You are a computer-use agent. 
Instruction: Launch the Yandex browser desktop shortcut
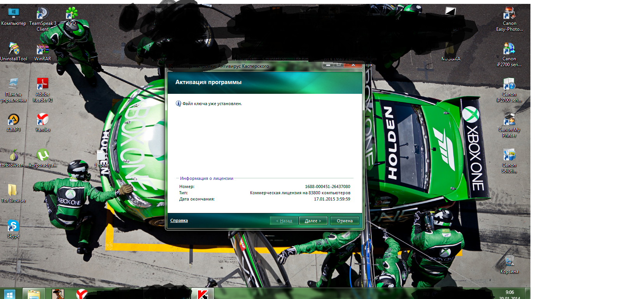[43, 123]
